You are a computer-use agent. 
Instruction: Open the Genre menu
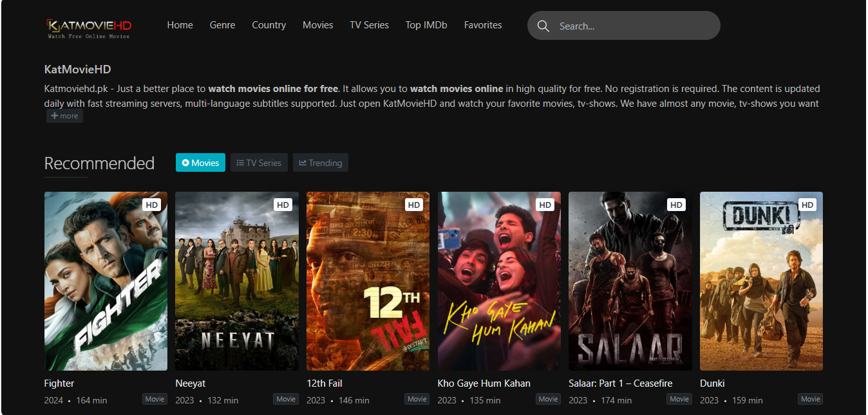click(x=222, y=25)
